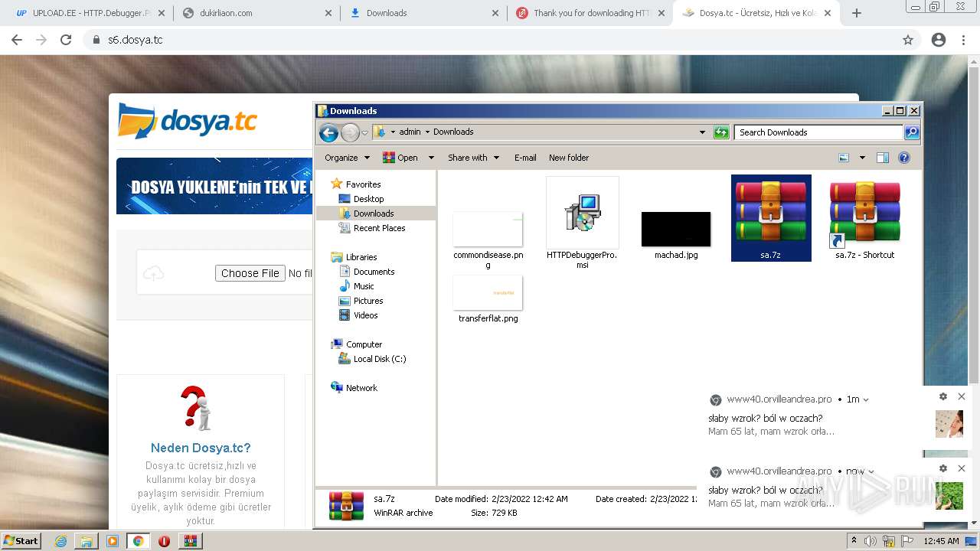The width and height of the screenshot is (980, 551).
Task: Open the Music library
Action: (x=364, y=286)
